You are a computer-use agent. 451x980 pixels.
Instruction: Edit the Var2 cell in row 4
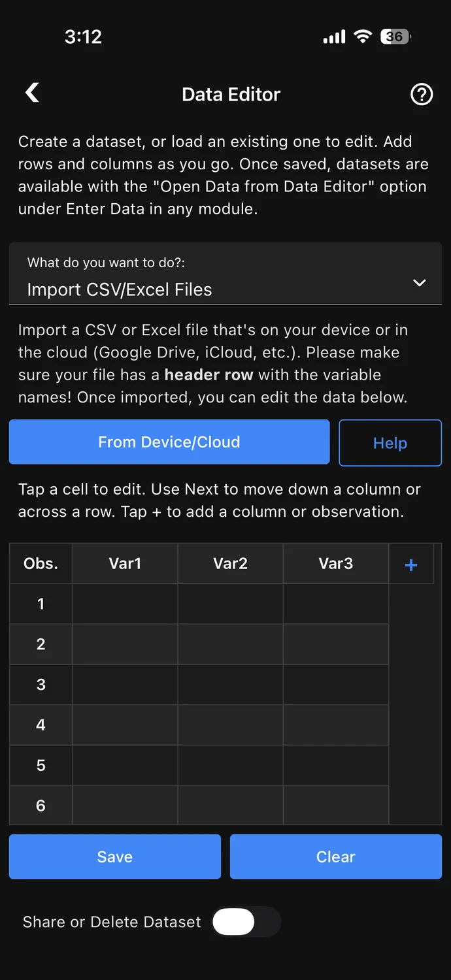[230, 725]
